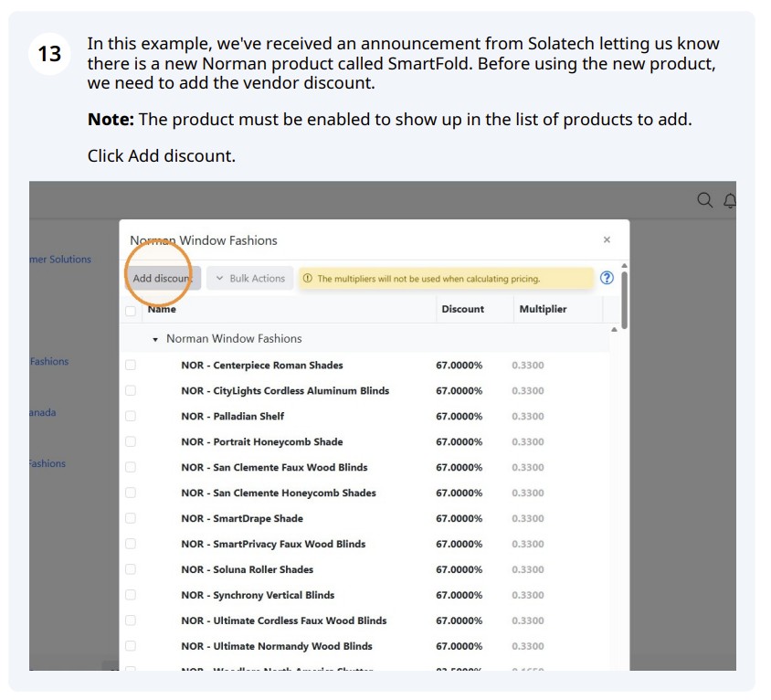Select NOR - Ultimate Normandy Wood Blinds name

point(277,646)
